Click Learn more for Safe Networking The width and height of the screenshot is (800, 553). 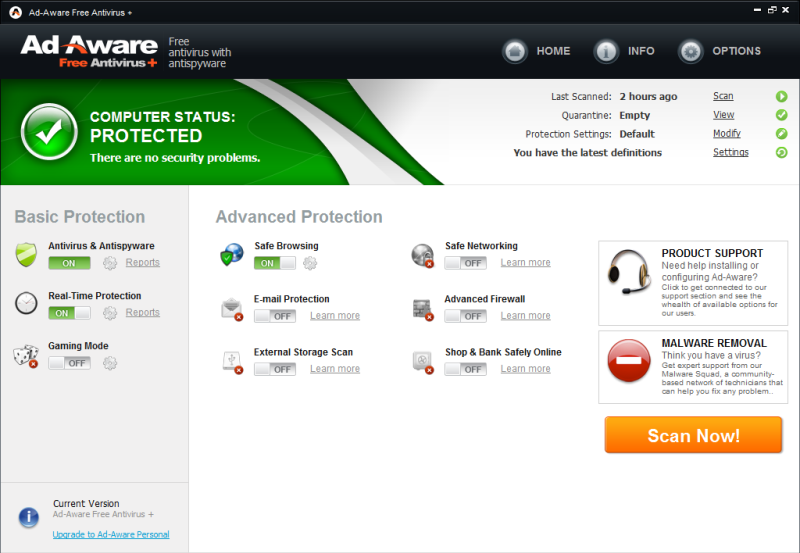525,263
